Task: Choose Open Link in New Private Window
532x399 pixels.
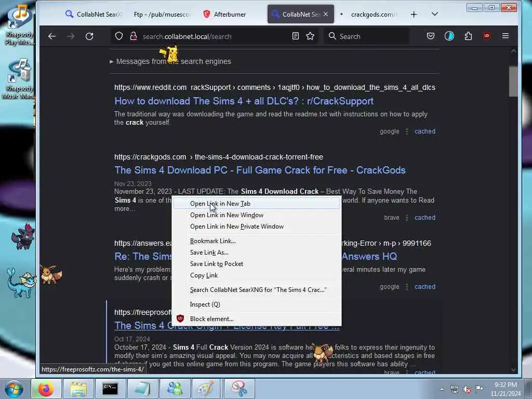Action: click(257, 227)
